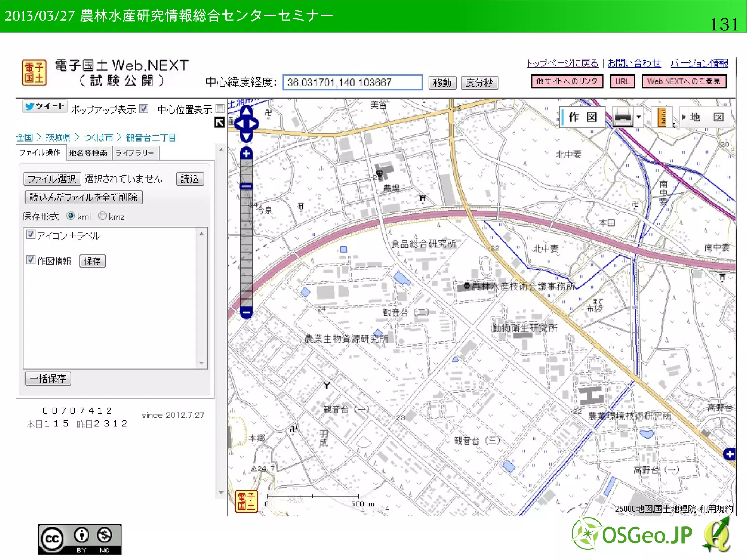Toggle アイコン+ラベル checkbox

[31, 235]
